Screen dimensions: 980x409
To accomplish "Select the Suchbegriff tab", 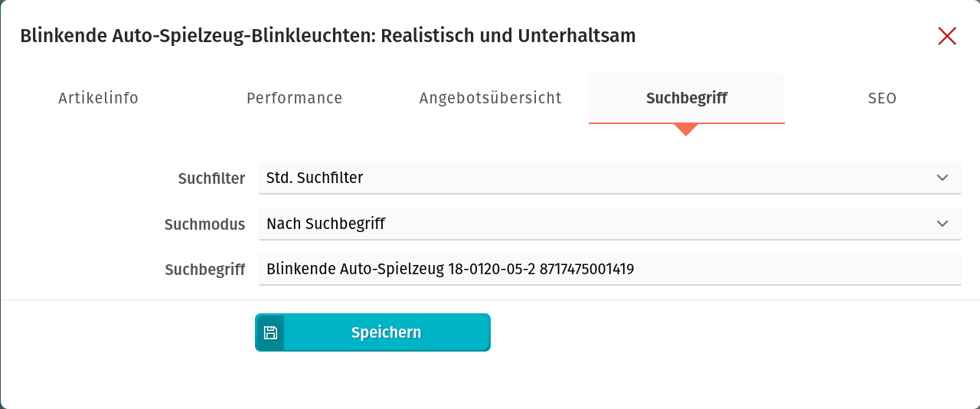I will pos(687,98).
